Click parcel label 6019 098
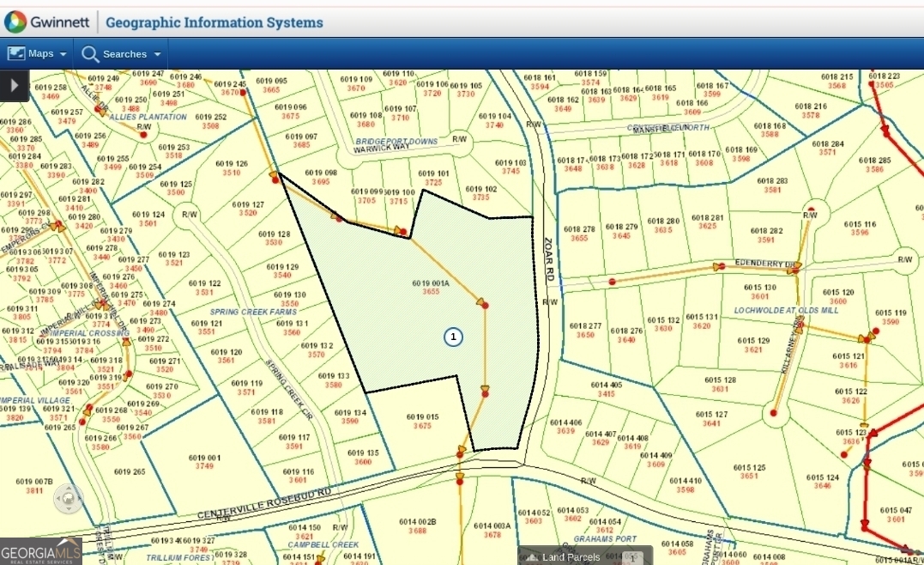The image size is (924, 565). [x=321, y=173]
